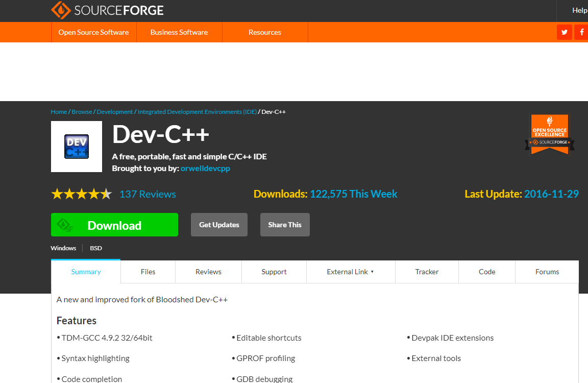Click the 'TDM-GCC 4.9.2 32/64bit' feature text
The width and height of the screenshot is (588, 383).
107,338
